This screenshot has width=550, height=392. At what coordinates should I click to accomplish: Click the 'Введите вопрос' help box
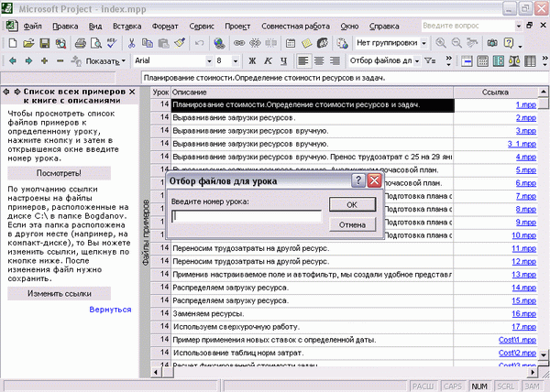click(x=467, y=26)
